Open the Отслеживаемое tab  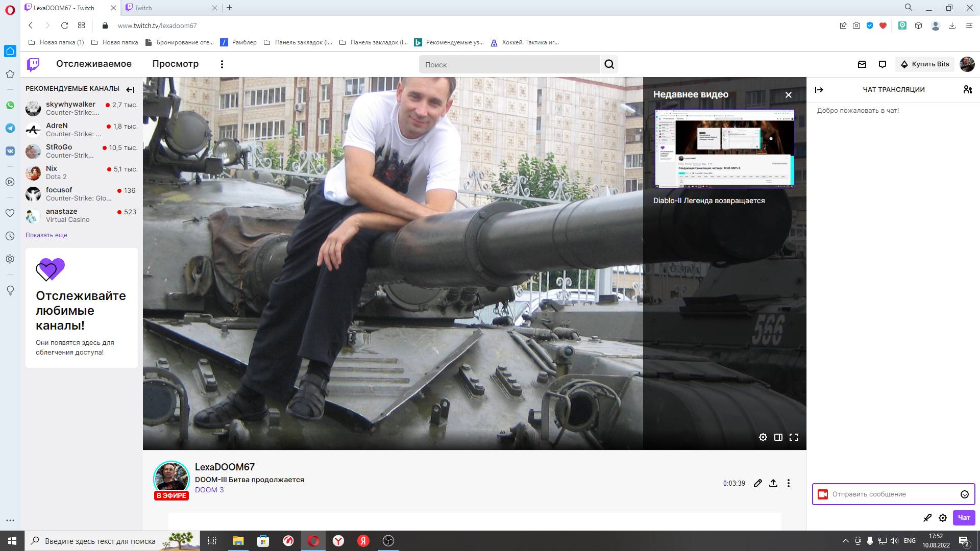coord(94,64)
